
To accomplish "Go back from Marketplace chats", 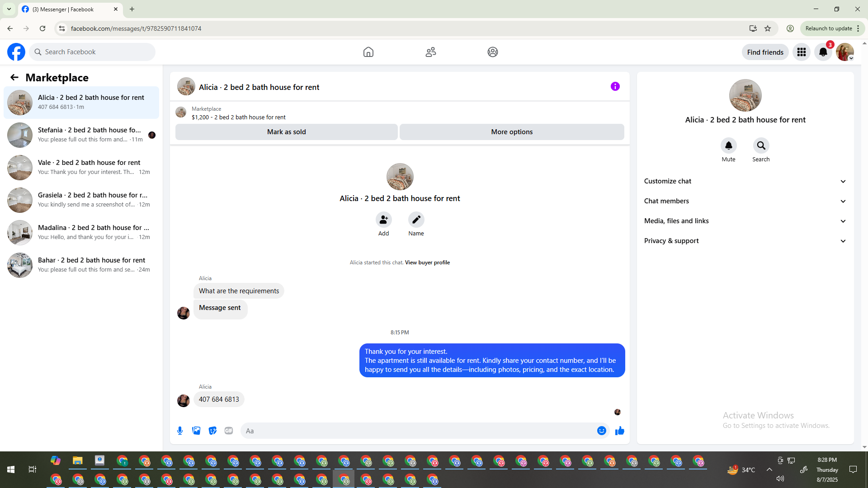I will click(14, 77).
